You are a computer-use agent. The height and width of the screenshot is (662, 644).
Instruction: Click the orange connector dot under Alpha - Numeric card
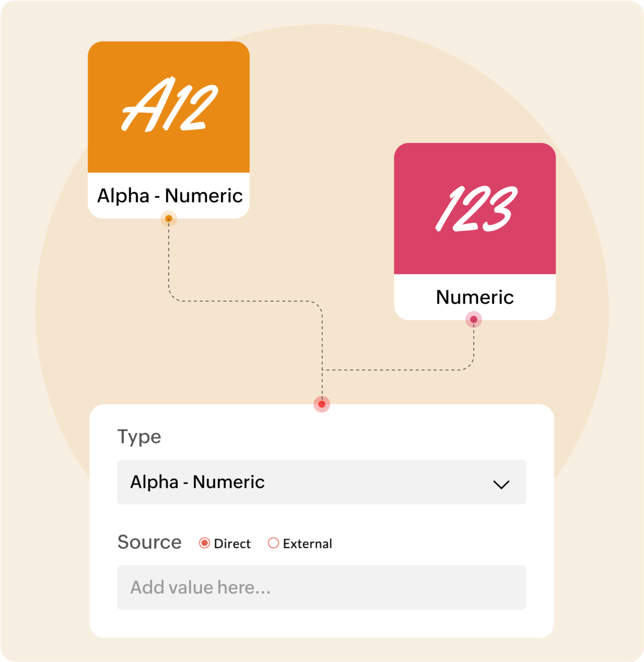(x=169, y=219)
